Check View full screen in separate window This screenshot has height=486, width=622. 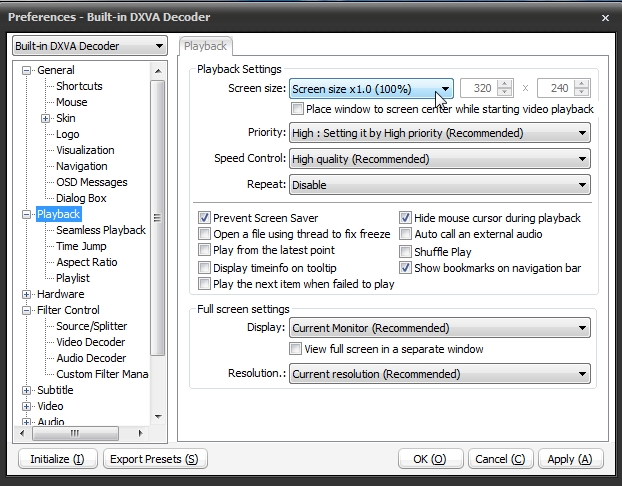296,349
